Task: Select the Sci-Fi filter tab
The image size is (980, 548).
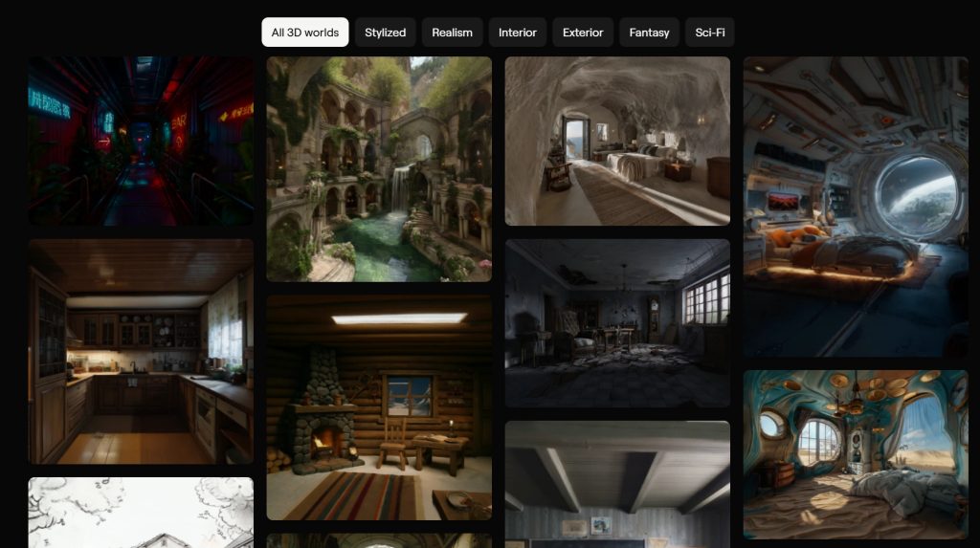Action: coord(709,33)
